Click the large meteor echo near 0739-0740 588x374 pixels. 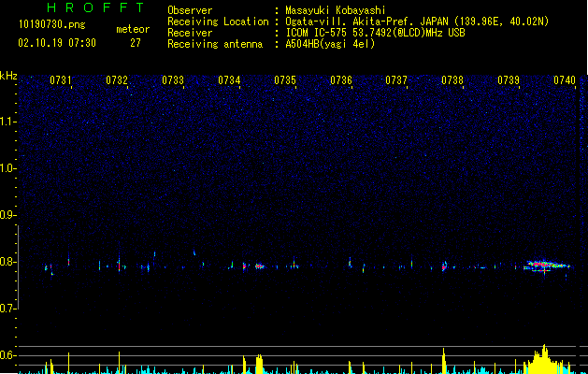point(547,266)
